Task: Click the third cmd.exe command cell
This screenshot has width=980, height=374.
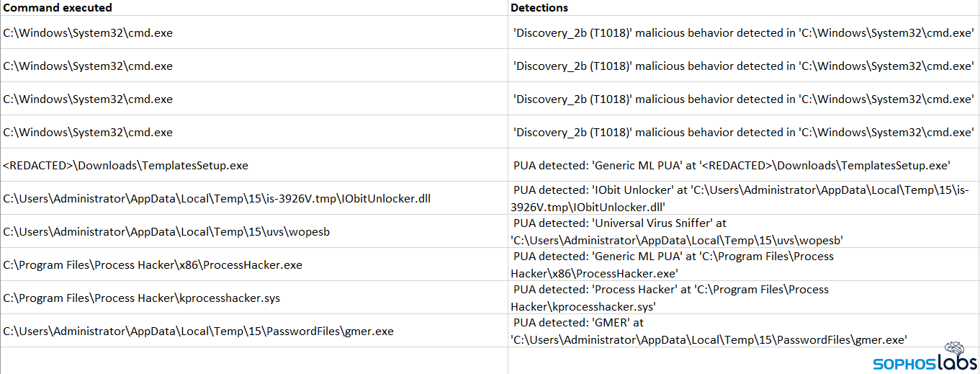Action: [88, 99]
